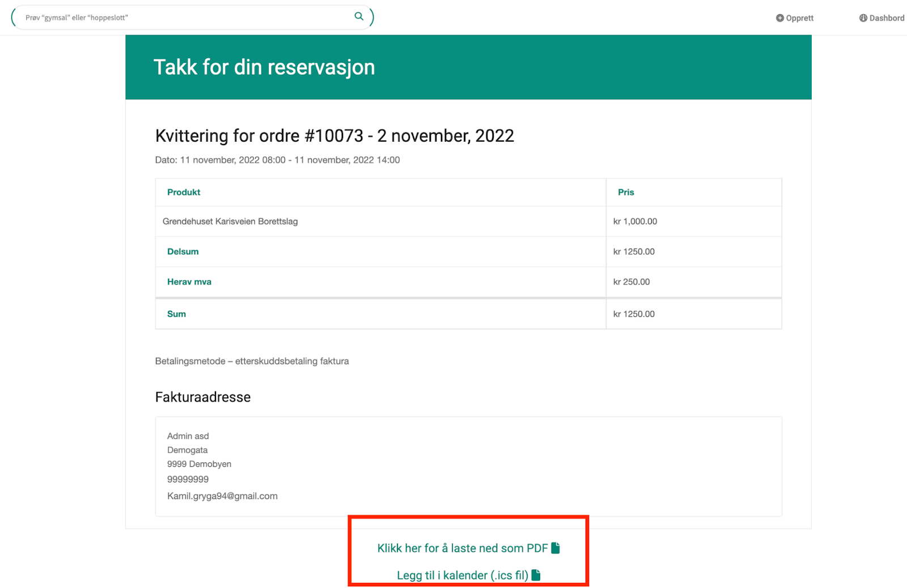Screen dimensions: 907x588
Task: Click the price "kr 1,000.00"
Action: pyautogui.click(x=635, y=221)
